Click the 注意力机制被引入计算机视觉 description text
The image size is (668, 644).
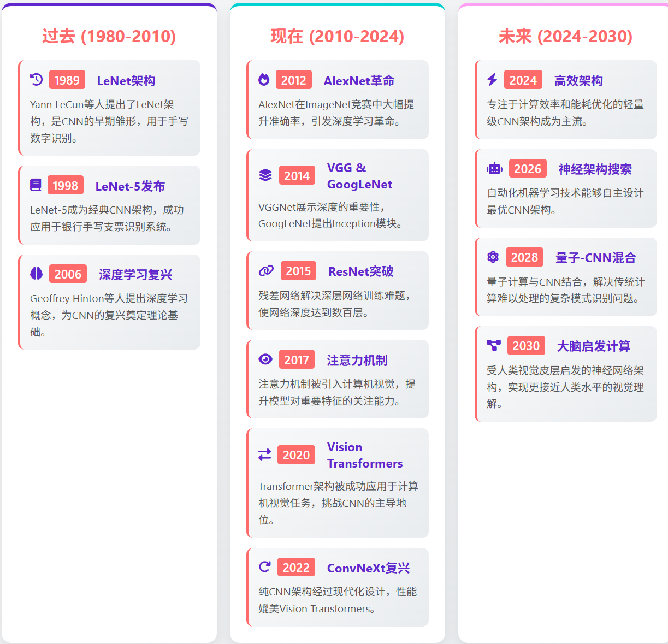337,392
